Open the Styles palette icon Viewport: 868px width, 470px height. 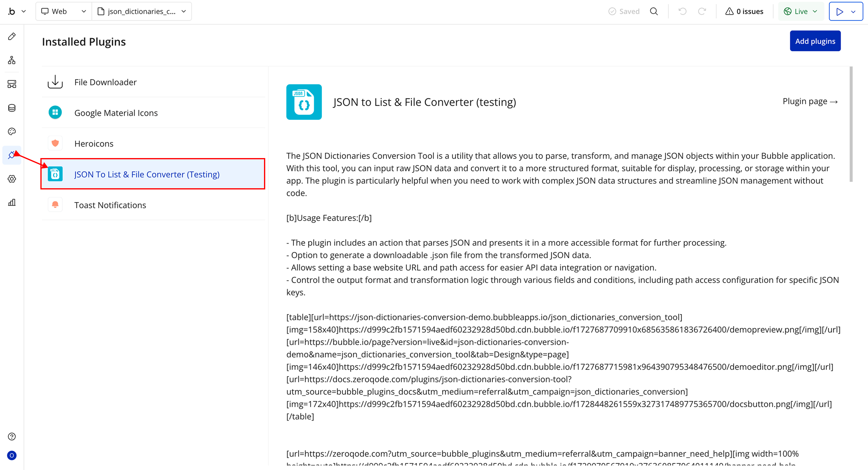coord(12,132)
